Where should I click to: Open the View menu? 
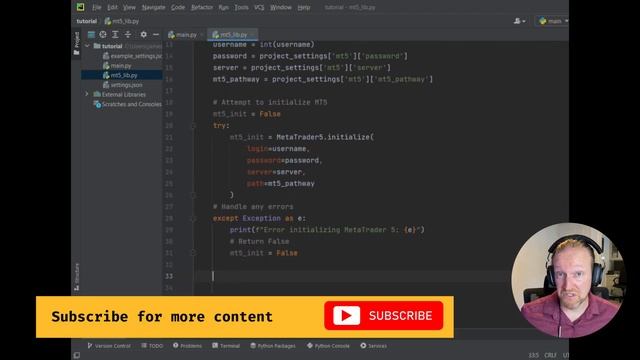(129, 7)
